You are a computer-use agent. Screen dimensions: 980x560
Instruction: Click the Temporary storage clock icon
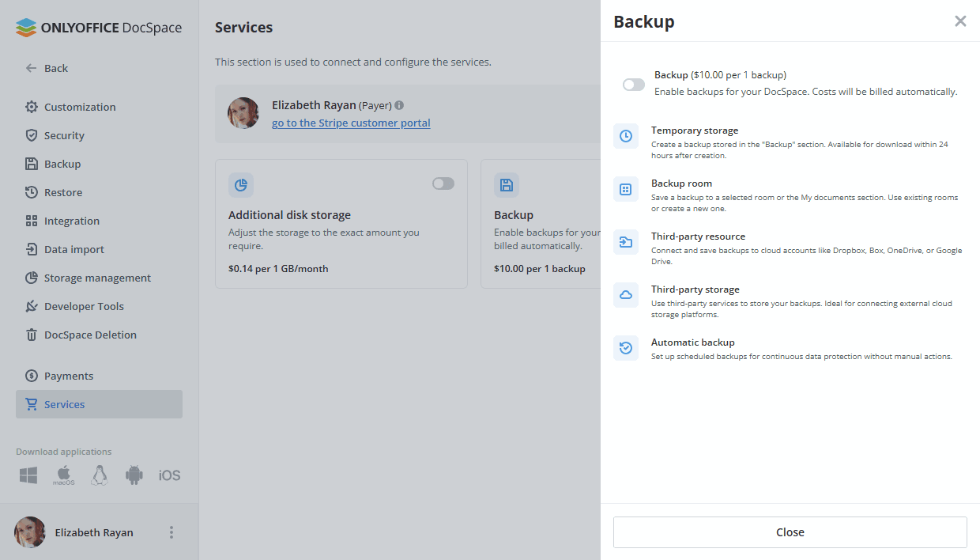point(626,136)
